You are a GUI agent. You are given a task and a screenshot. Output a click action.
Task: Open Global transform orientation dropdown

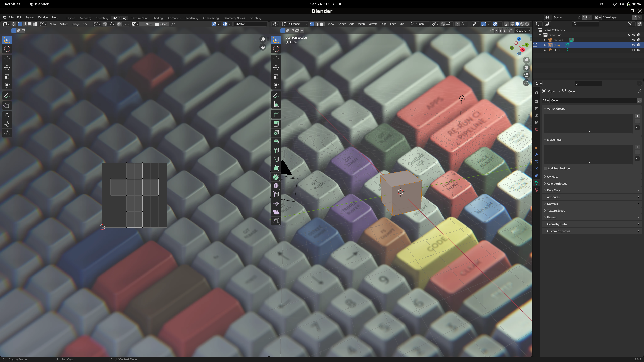coord(420,24)
